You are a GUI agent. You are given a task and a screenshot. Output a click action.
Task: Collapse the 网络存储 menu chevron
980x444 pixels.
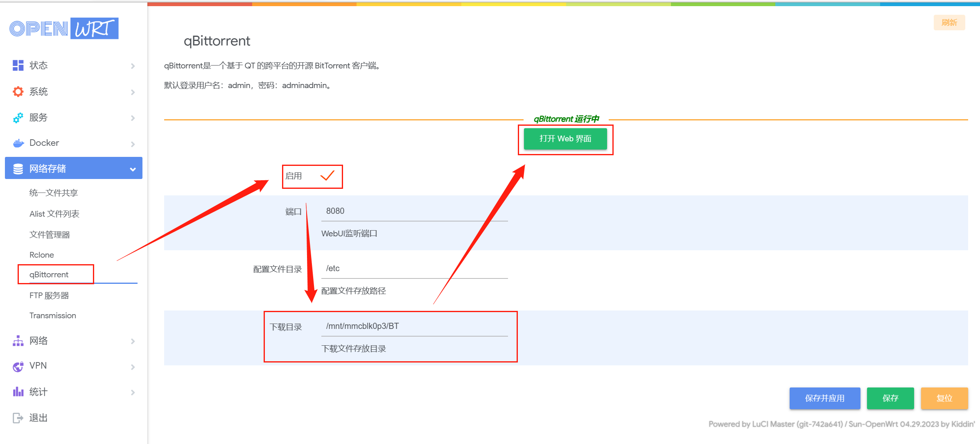(133, 169)
